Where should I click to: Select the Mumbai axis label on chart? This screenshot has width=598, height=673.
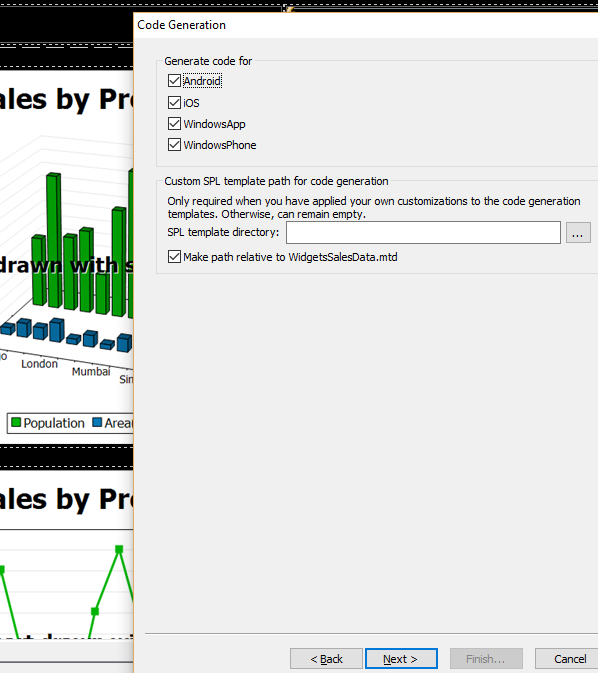pos(91,372)
